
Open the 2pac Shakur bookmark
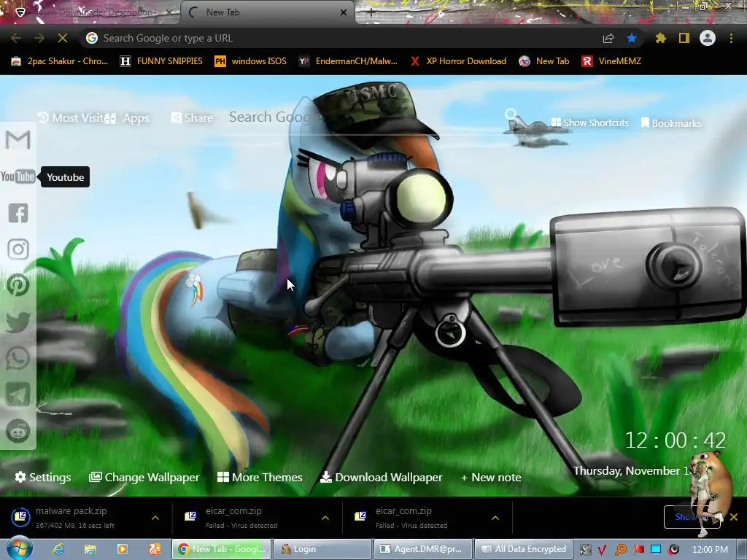[x=60, y=61]
